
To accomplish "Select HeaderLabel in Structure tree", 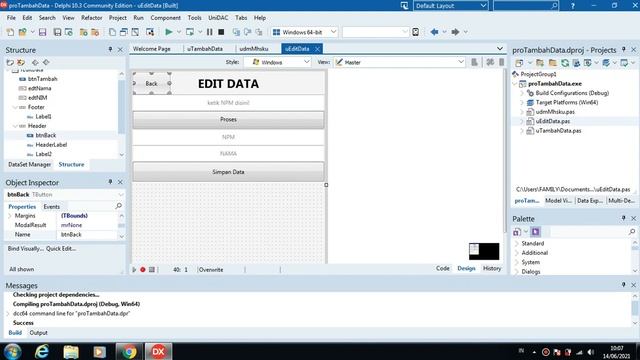I will tap(51, 144).
